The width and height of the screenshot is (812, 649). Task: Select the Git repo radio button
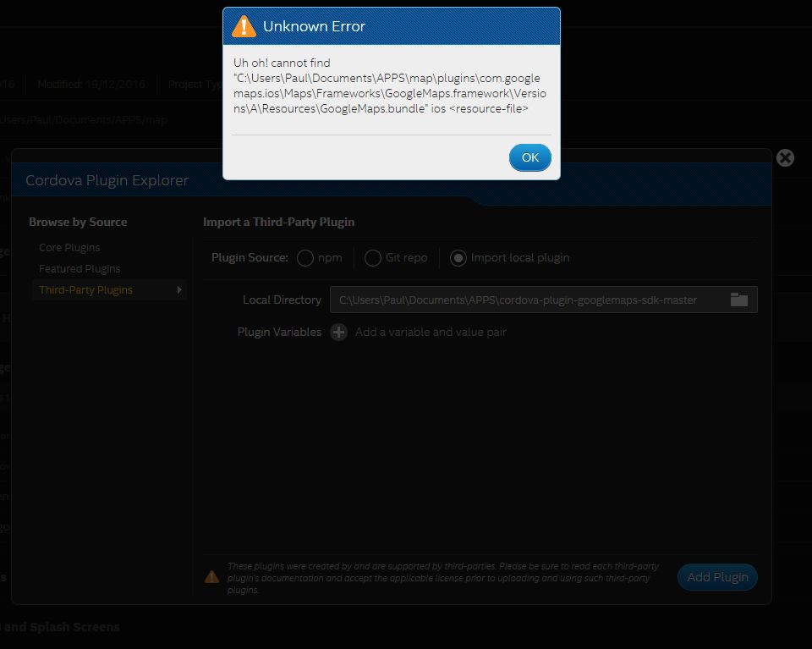tap(372, 258)
